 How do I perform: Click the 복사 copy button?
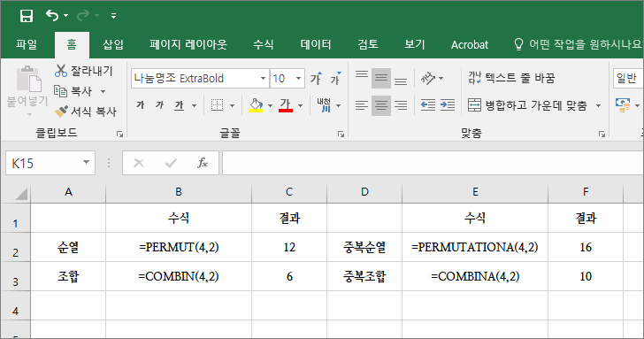73,91
